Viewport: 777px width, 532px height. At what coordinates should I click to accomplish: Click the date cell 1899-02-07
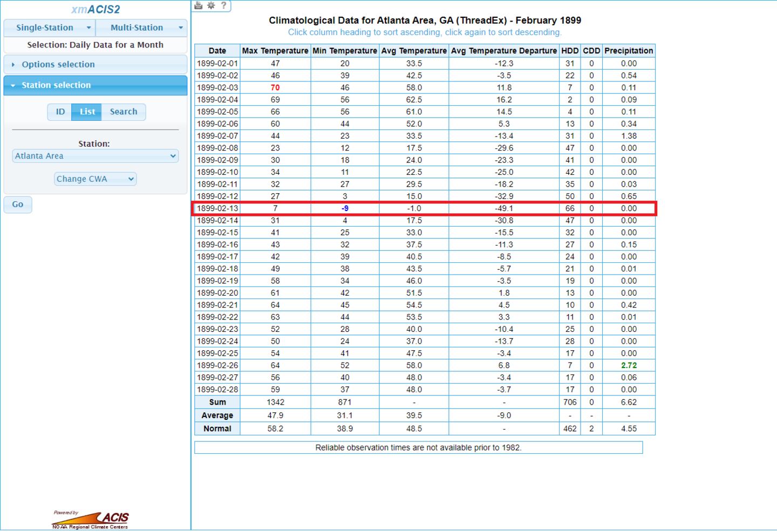[217, 136]
